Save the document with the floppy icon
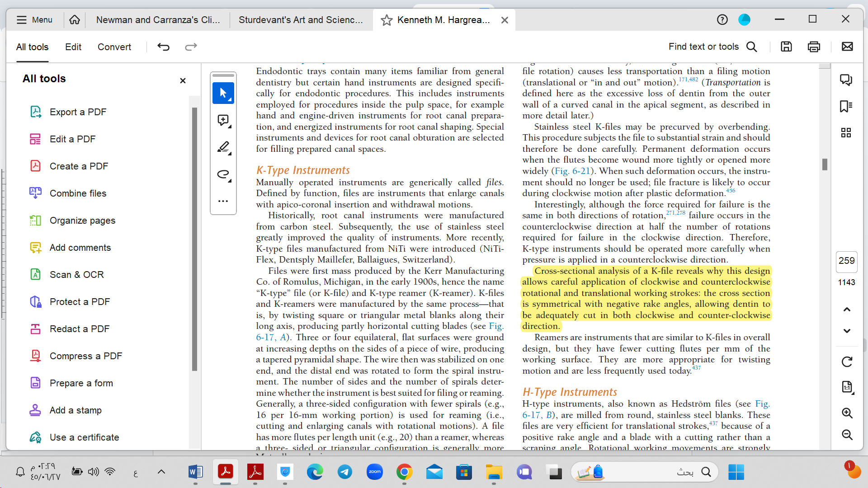This screenshot has height=488, width=868. (x=786, y=47)
